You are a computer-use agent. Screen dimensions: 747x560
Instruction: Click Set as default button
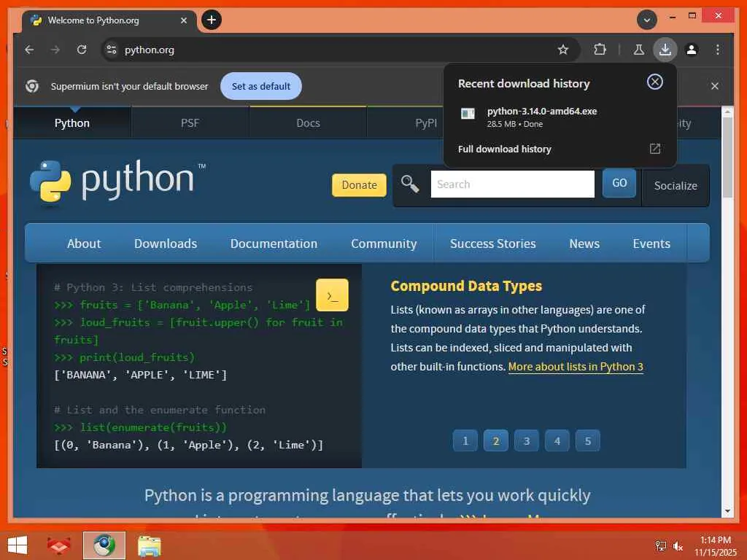(260, 86)
